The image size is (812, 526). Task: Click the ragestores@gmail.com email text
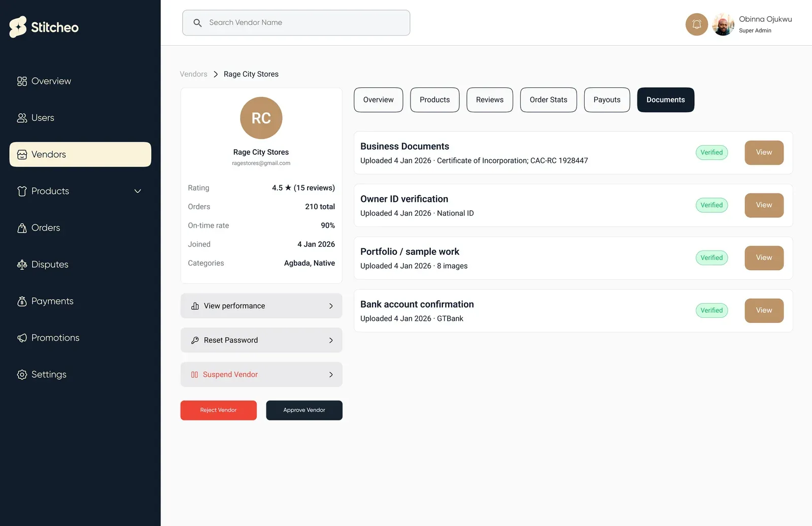[x=261, y=163]
